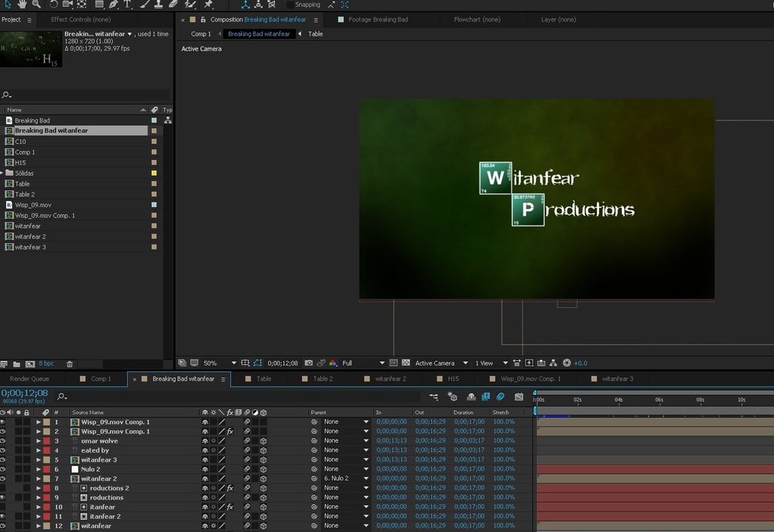The image size is (774, 532).
Task: Switch to Table 2 timeline tab
Action: tap(323, 379)
